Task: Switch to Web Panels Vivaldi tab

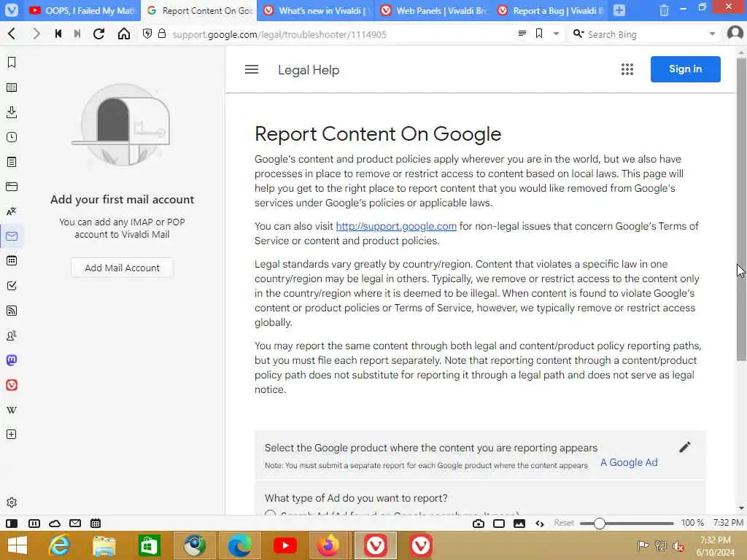Action: click(x=433, y=10)
